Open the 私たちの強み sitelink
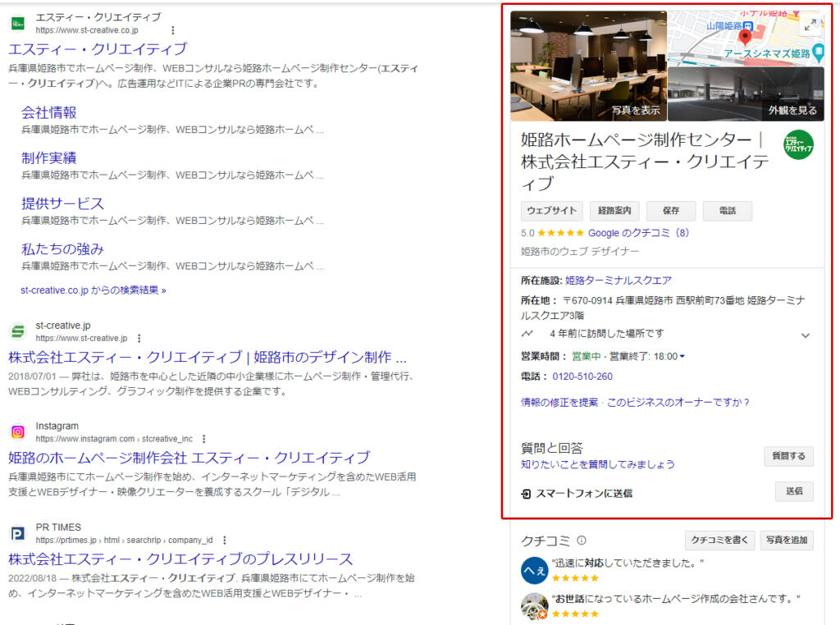This screenshot has width=840, height=625. (x=62, y=249)
